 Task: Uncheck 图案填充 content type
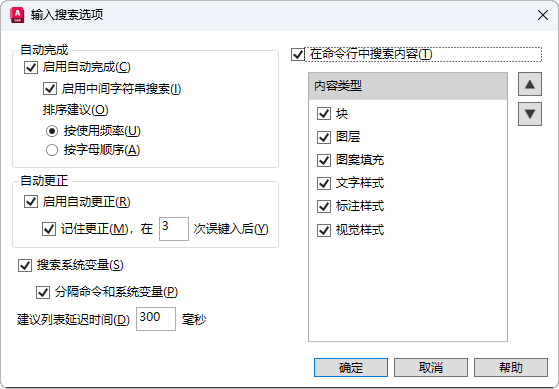324,160
